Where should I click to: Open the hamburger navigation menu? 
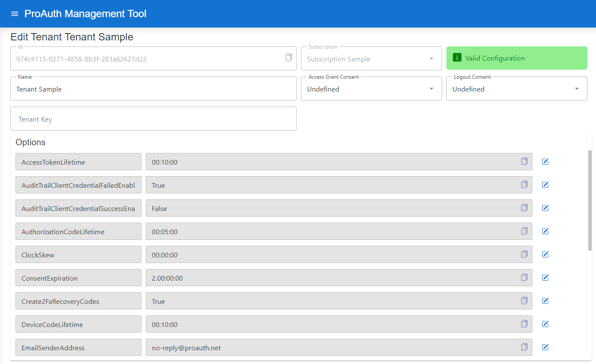pos(15,14)
